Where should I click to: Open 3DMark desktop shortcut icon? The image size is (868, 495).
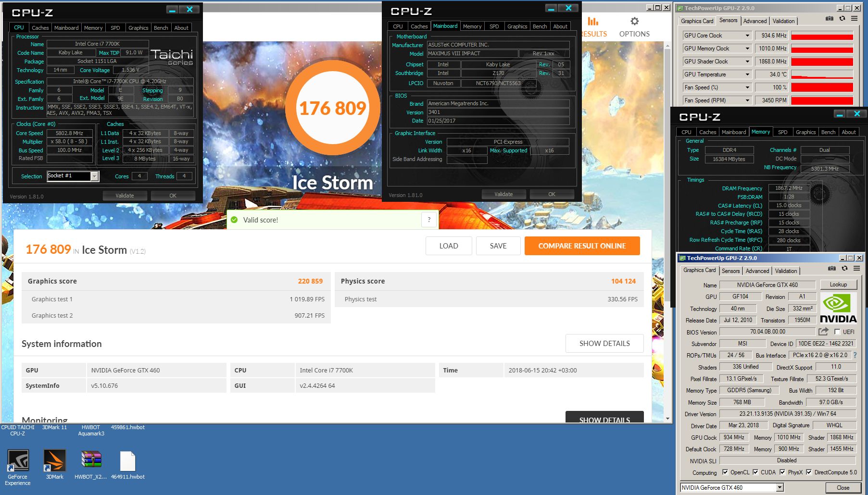tap(54, 464)
